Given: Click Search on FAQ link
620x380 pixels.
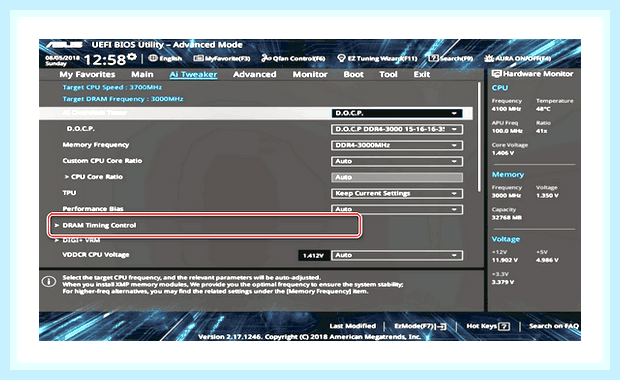Looking at the screenshot, I should click(554, 326).
